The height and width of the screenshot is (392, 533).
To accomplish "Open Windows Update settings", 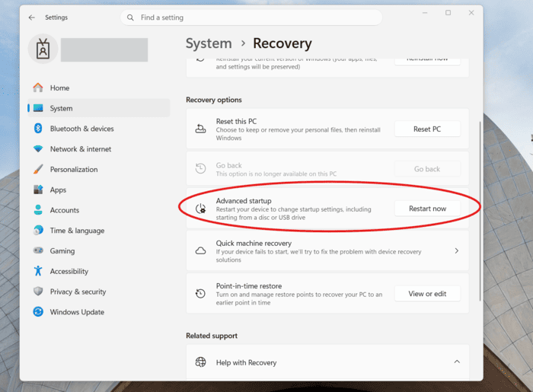I will [98, 312].
